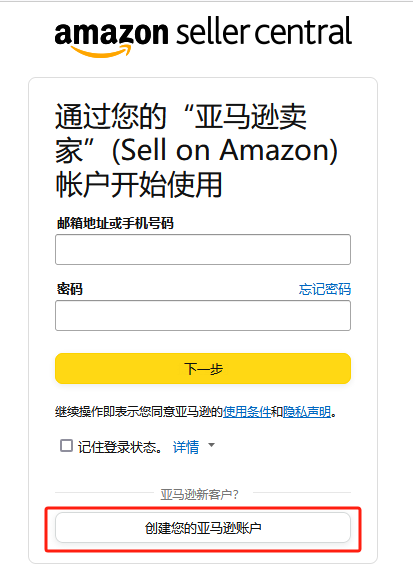Click the 记住登录状态 label text
The height and width of the screenshot is (580, 413).
click(x=120, y=447)
